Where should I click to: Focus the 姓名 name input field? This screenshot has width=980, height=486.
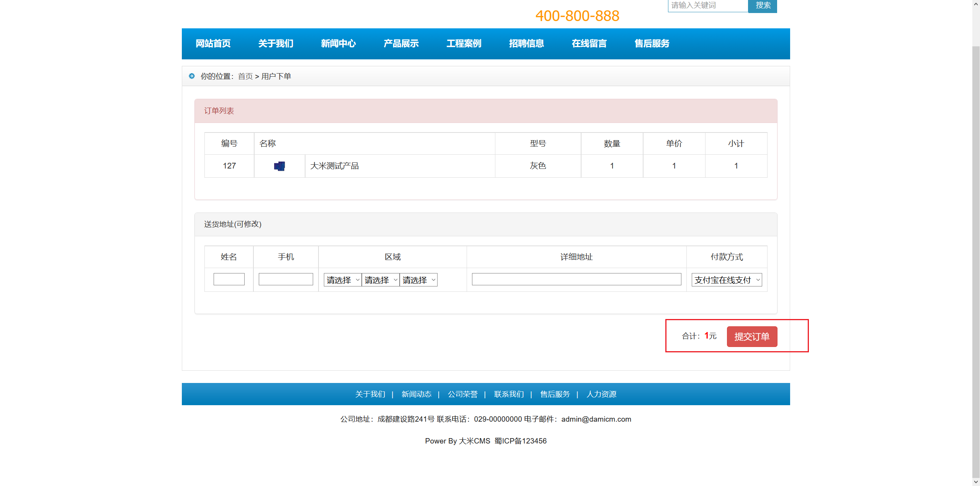pos(229,279)
